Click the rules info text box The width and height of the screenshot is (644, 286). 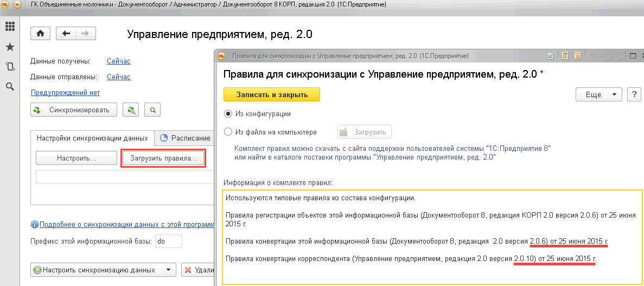coord(432,237)
